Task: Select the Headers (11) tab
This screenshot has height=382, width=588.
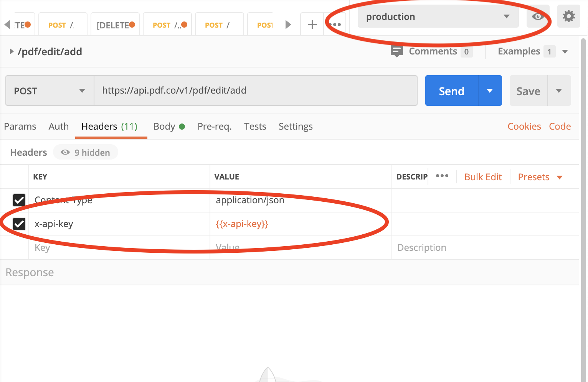Action: 109,127
